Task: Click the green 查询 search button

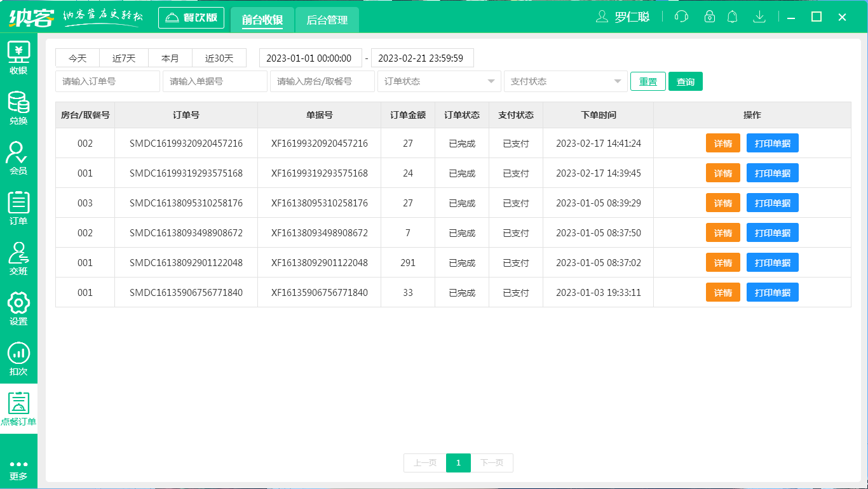Action: (x=686, y=81)
